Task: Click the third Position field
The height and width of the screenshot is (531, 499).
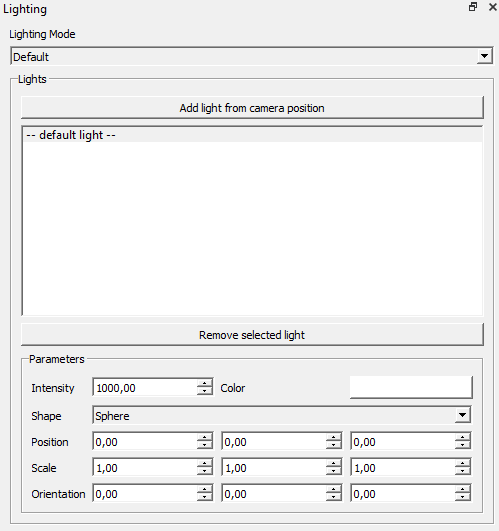Action: pyautogui.click(x=403, y=441)
